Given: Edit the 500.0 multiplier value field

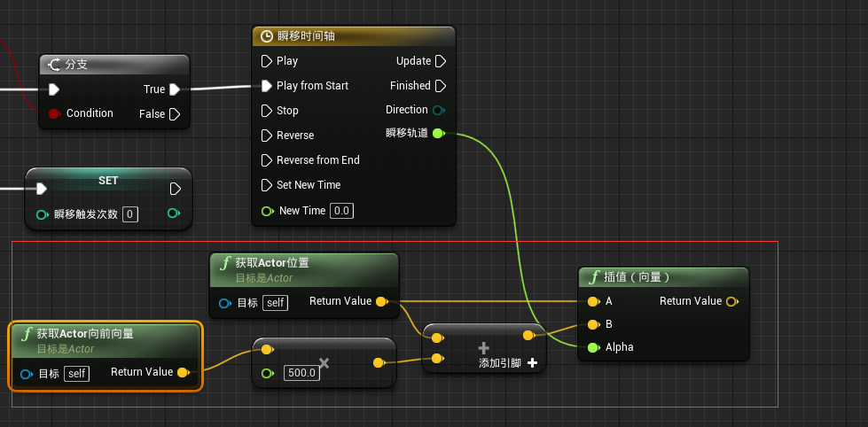Looking at the screenshot, I should [301, 373].
